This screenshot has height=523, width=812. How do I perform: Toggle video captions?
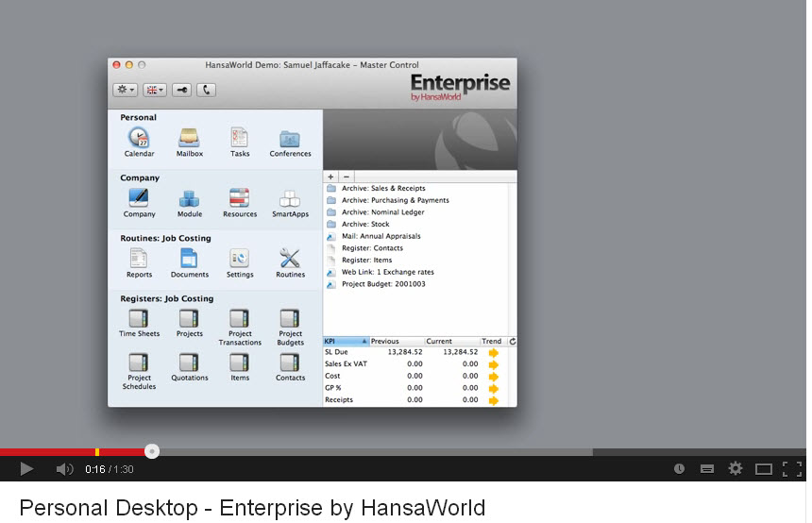707,469
